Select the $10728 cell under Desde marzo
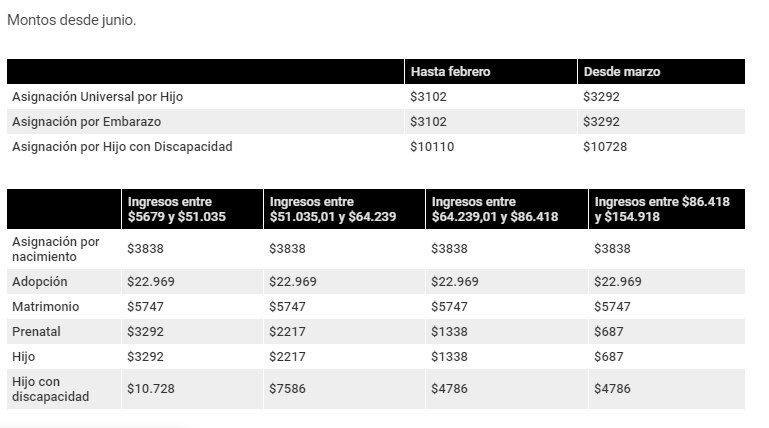 pos(604,147)
